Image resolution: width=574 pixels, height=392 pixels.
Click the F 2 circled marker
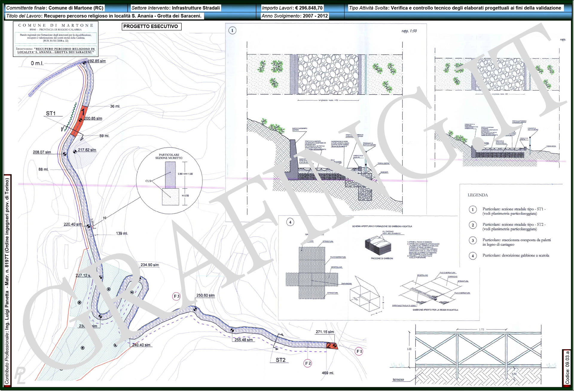(x=308, y=363)
